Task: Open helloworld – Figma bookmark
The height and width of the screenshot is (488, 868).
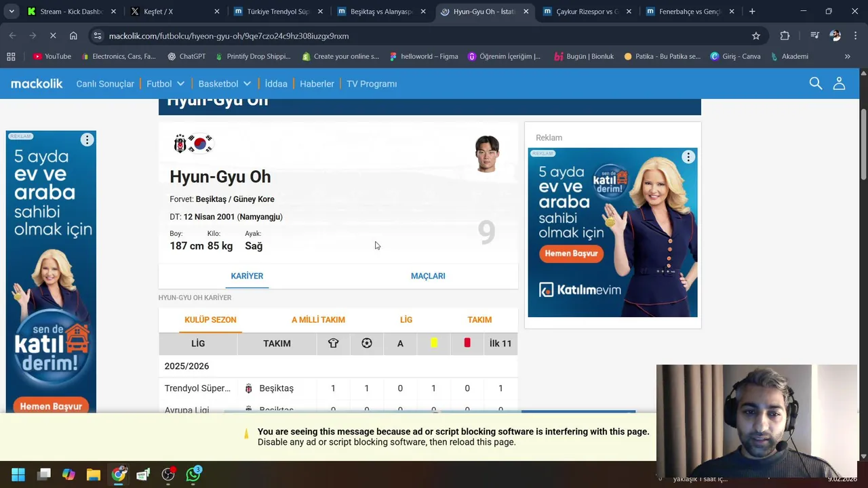Action: [x=423, y=56]
